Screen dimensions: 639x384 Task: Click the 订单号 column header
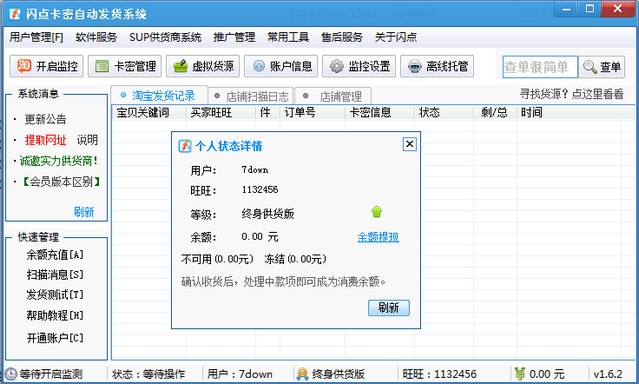click(312, 113)
